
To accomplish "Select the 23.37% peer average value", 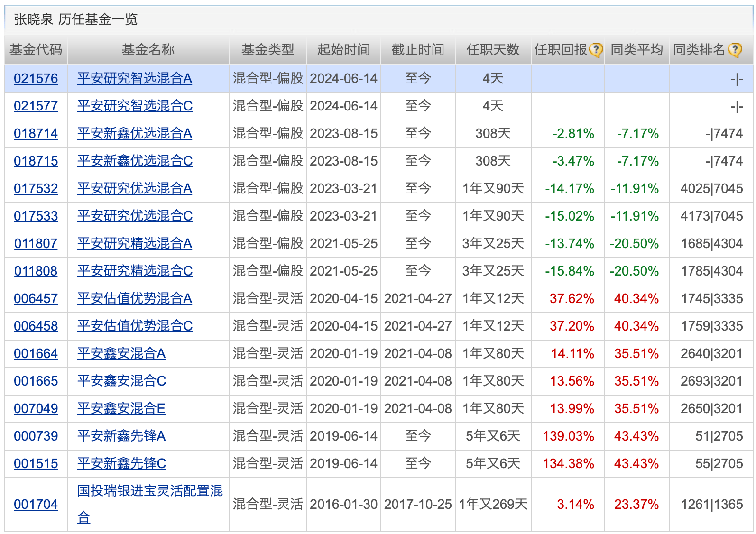I will point(636,504).
